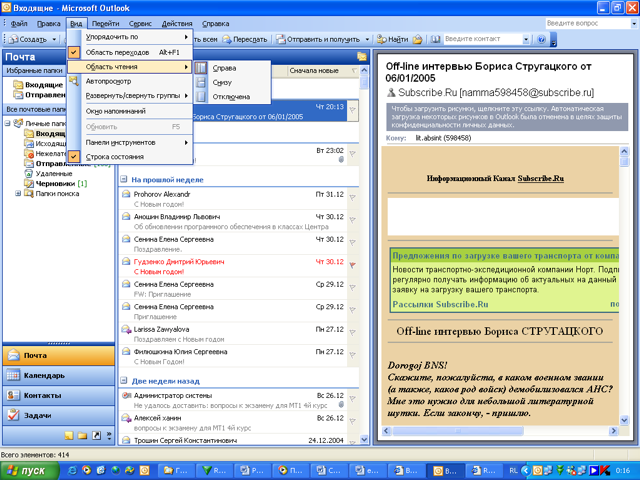Select the Удаленные folder
The height and width of the screenshot is (480, 640).
[x=54, y=173]
